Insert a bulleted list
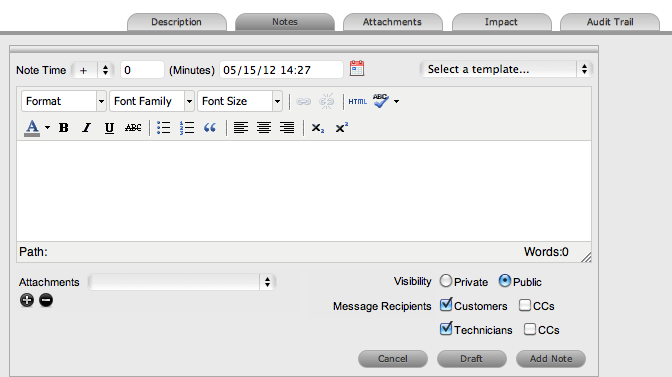The height and width of the screenshot is (377, 672). click(163, 128)
